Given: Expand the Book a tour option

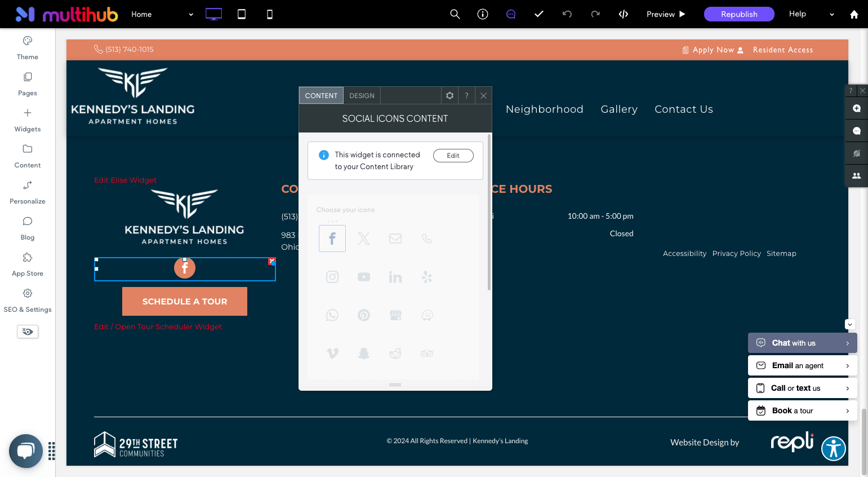Looking at the screenshot, I should [803, 410].
